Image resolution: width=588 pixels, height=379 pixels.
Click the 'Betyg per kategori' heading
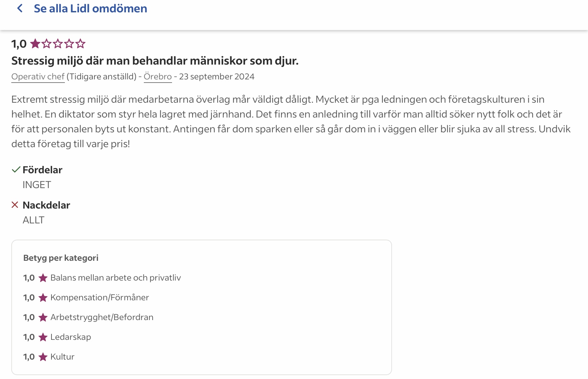tap(61, 258)
